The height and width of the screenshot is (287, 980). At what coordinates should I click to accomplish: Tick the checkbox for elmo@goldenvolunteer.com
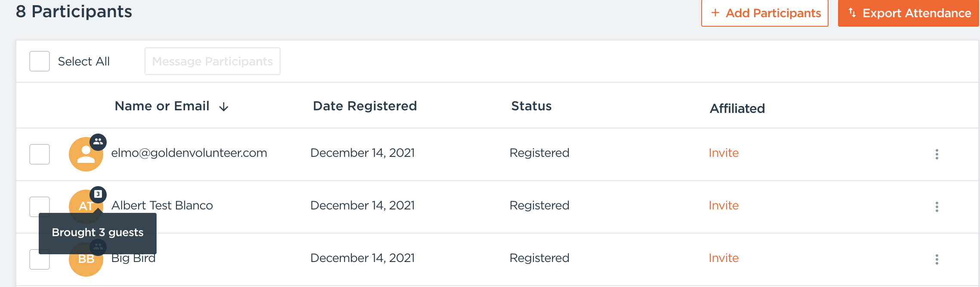click(x=40, y=154)
